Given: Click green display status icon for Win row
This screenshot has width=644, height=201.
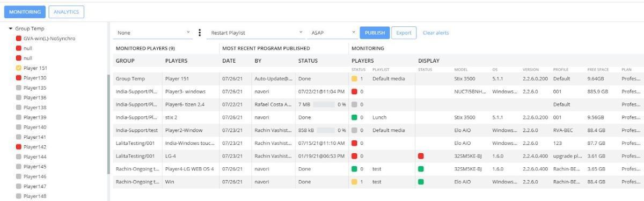Looking at the screenshot, I should (421, 182).
